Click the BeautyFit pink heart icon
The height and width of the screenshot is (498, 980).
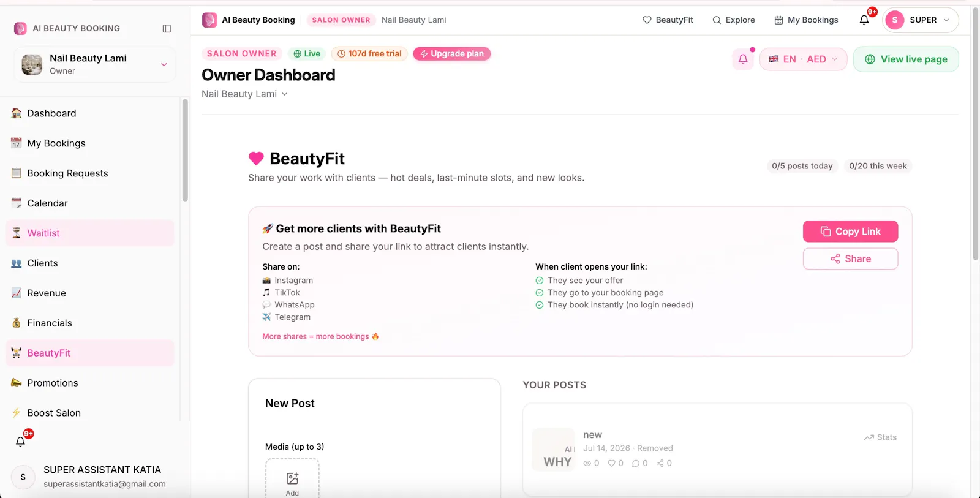pyautogui.click(x=256, y=159)
